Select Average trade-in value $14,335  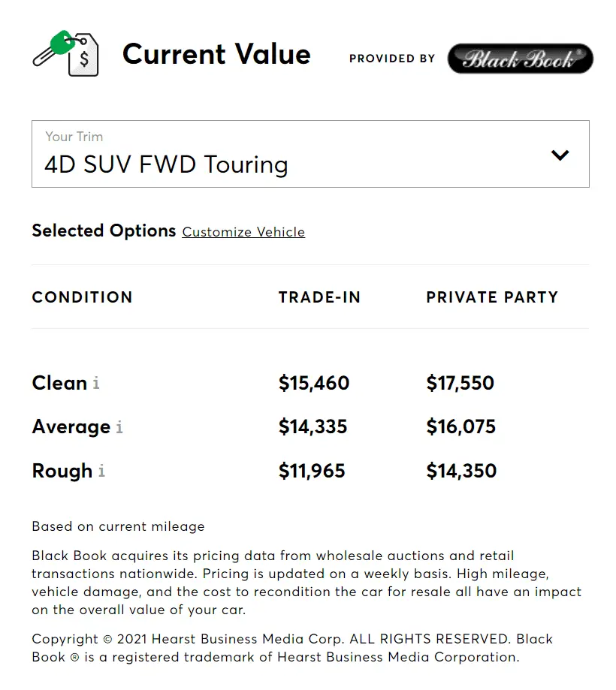click(x=313, y=427)
